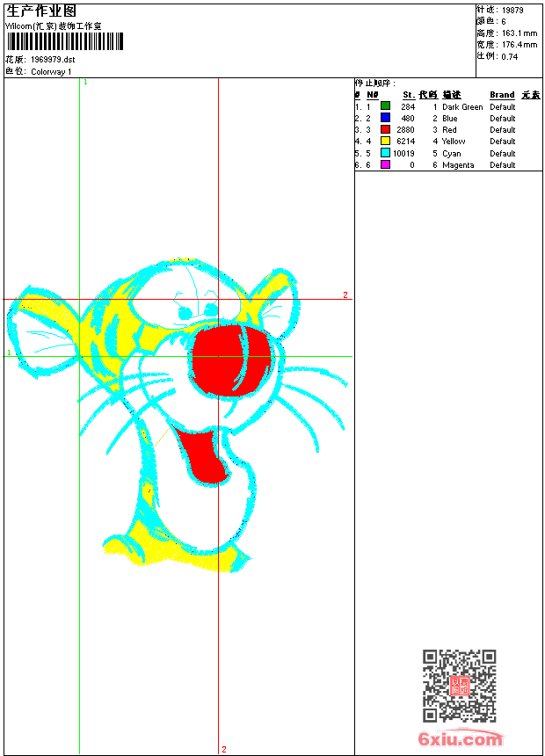The height and width of the screenshot is (756, 545).
Task: Click the Brand column header
Action: [502, 95]
